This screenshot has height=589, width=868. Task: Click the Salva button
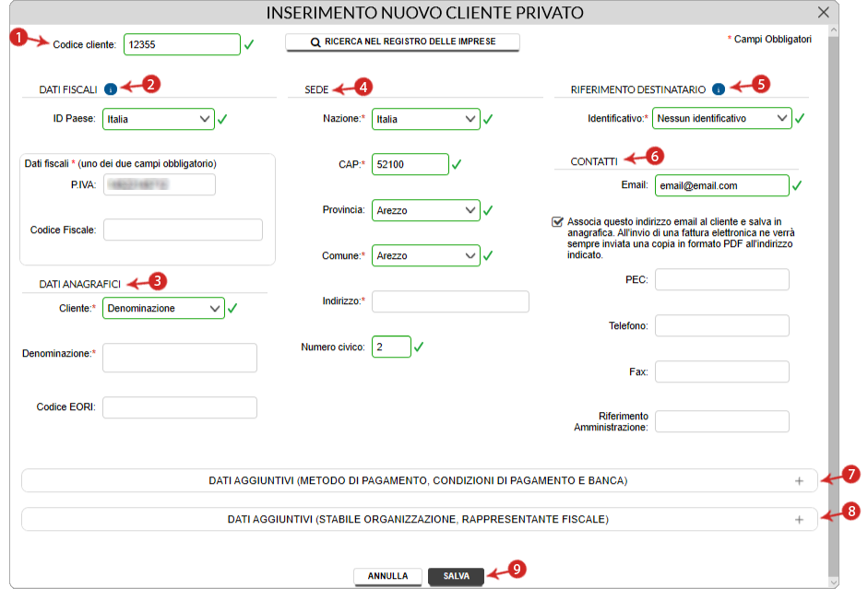tap(457, 576)
